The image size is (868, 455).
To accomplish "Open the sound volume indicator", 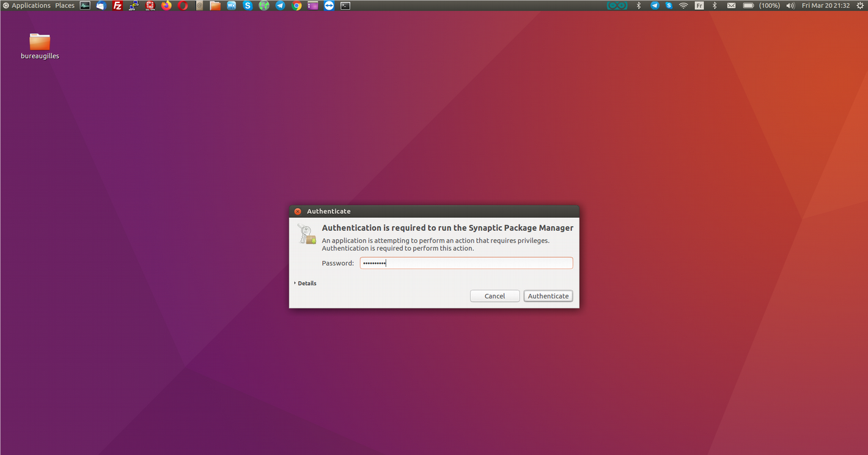I will (x=790, y=5).
